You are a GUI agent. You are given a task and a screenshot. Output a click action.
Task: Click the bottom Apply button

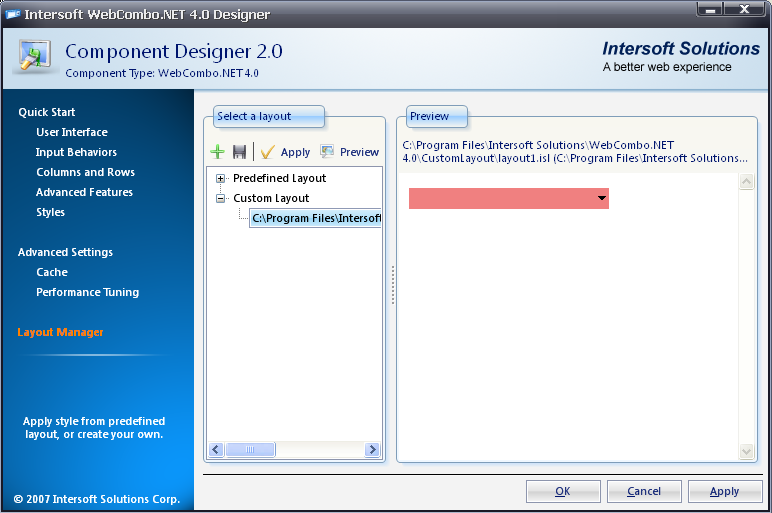[725, 491]
